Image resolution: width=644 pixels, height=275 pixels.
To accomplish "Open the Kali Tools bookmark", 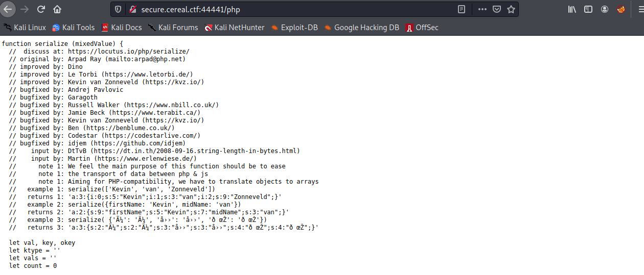I will coord(74,28).
